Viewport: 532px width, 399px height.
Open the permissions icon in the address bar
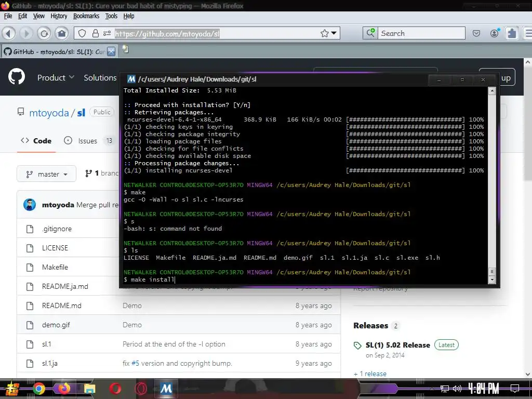tap(107, 33)
